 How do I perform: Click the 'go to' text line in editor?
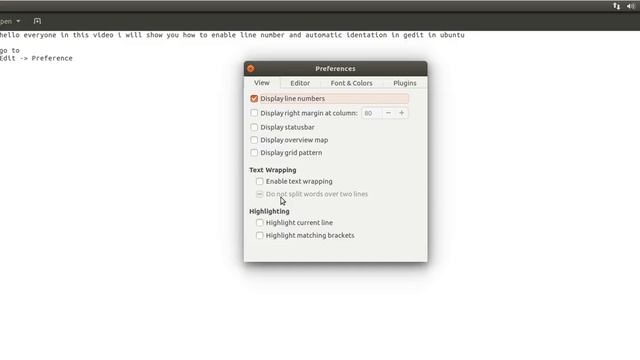point(9,50)
